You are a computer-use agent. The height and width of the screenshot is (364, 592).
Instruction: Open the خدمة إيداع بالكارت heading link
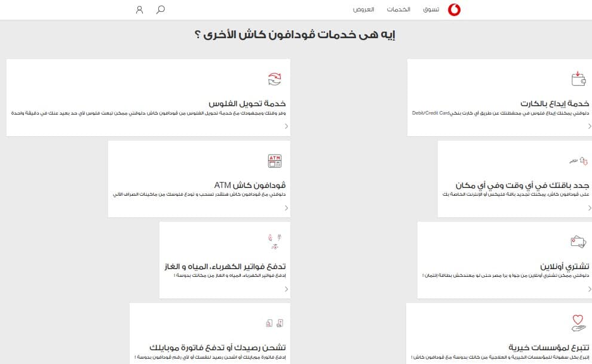point(555,103)
